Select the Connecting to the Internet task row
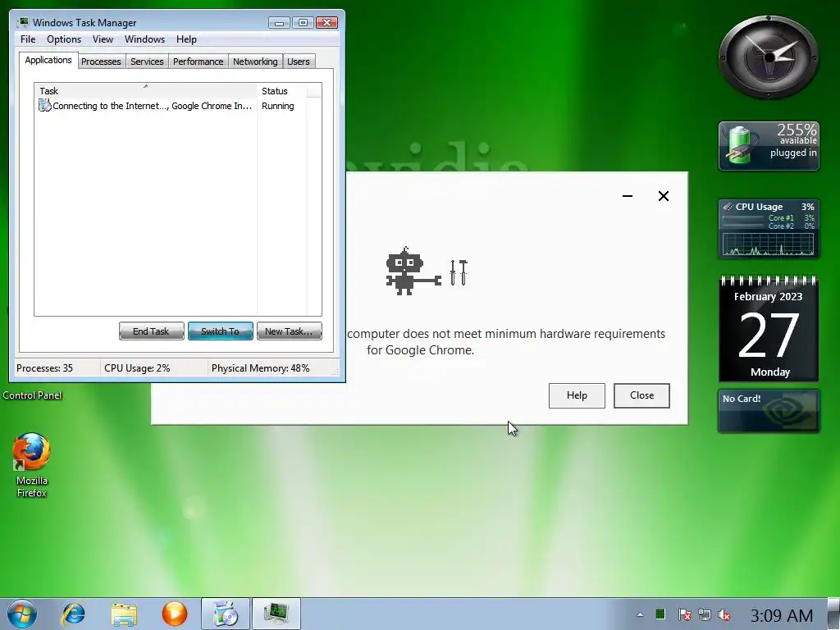The height and width of the screenshot is (630, 840). 144,106
